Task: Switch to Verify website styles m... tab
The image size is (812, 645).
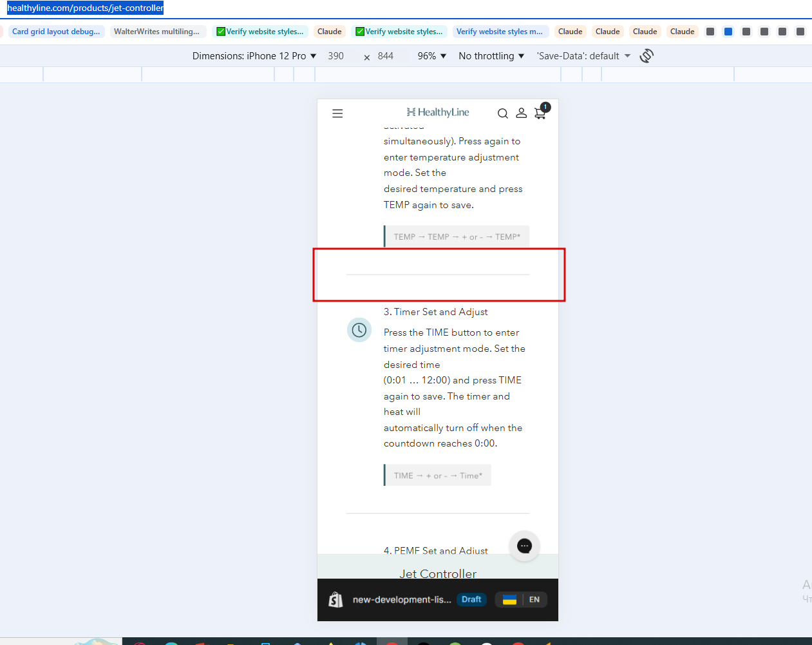Action: [x=500, y=32]
